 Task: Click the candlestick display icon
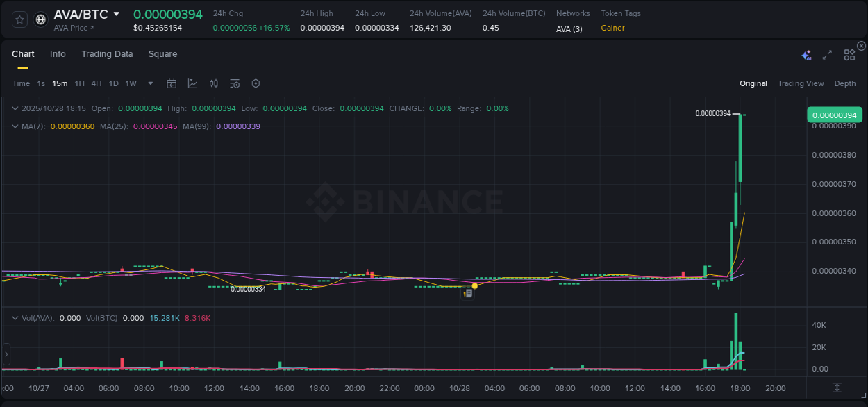click(213, 83)
